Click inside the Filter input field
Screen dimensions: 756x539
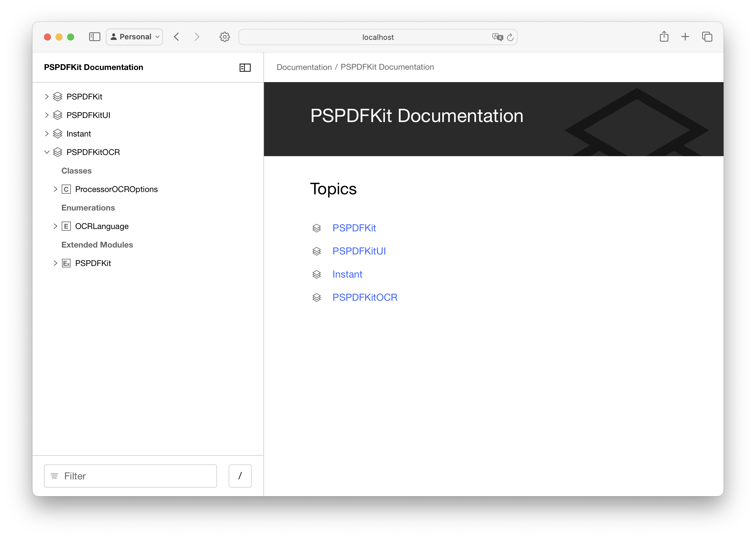coord(130,476)
